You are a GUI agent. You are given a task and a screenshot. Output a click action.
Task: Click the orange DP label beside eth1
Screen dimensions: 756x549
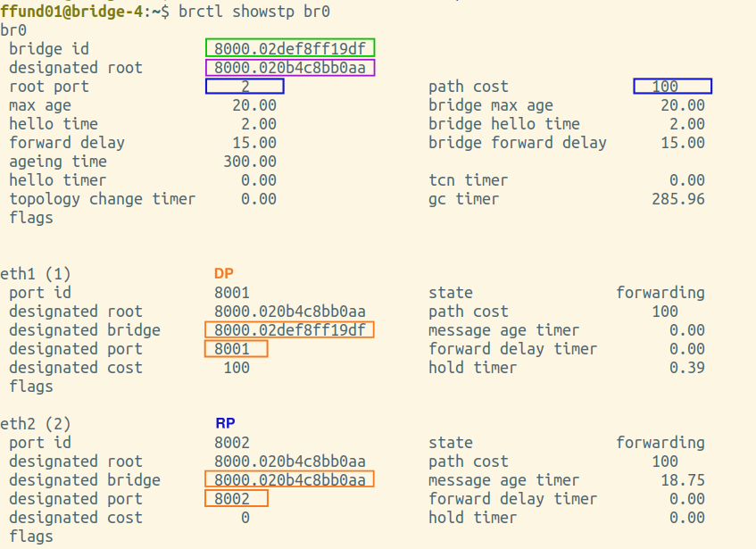(224, 273)
